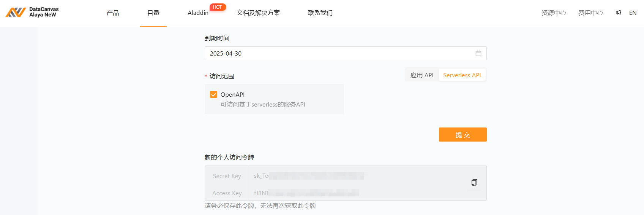This screenshot has height=215, width=644.
Task: Open the calendar date picker icon
Action: pos(478,54)
